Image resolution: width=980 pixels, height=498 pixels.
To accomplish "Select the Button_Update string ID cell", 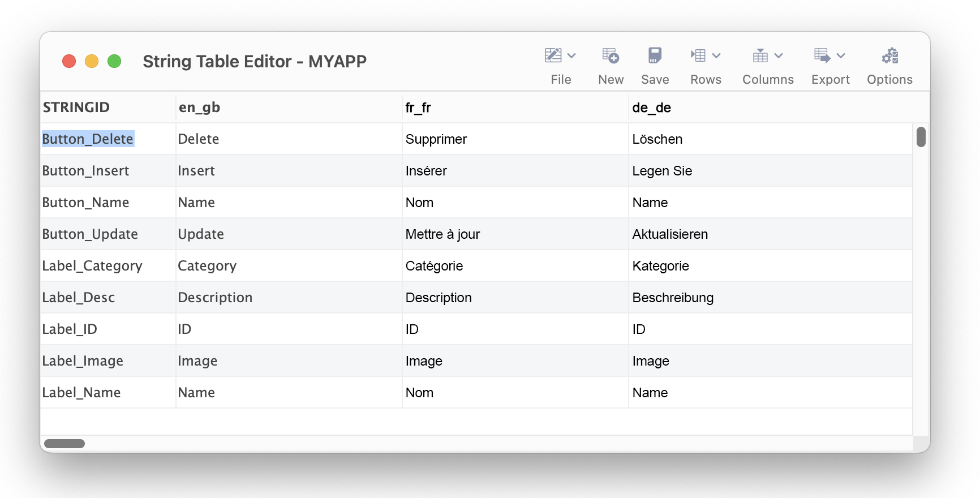I will (108, 234).
